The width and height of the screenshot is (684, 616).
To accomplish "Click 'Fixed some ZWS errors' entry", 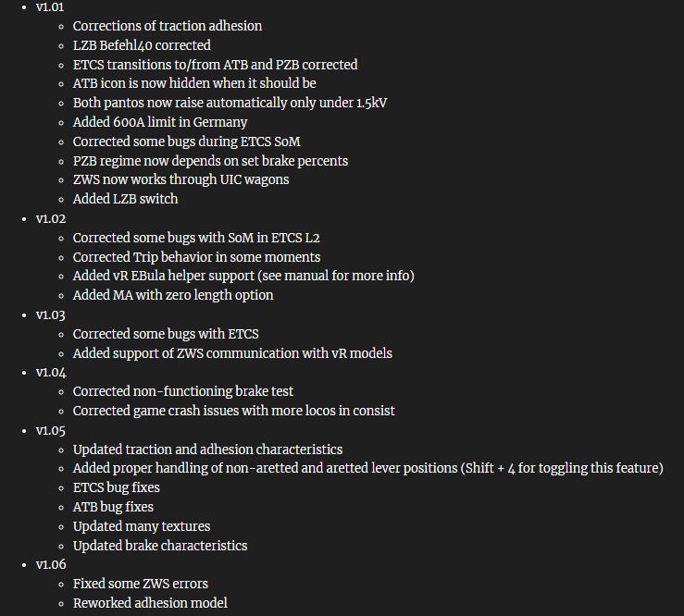I will (x=141, y=584).
